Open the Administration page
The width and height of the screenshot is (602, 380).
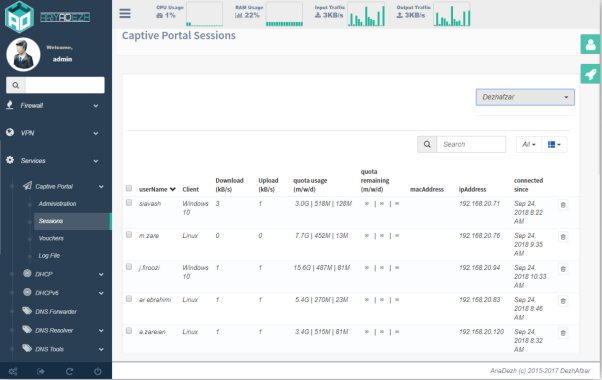(x=57, y=204)
